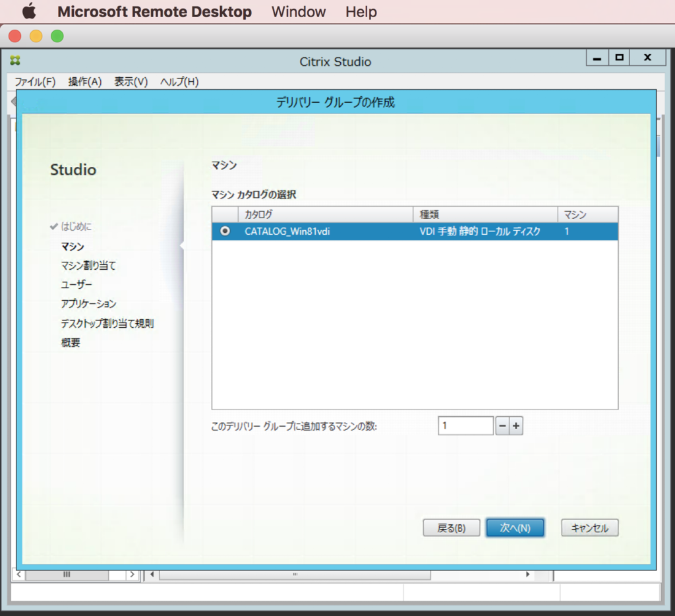Click the machine count value 1 in table
The width and height of the screenshot is (675, 616).
[567, 231]
